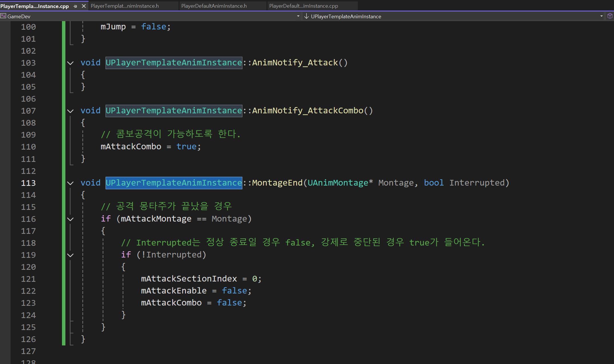Click the cube icon at top right
614x364 pixels.
pos(610,16)
